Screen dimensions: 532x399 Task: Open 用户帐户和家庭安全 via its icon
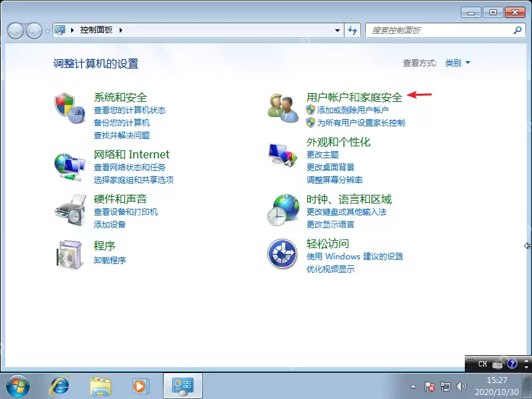pyautogui.click(x=283, y=106)
